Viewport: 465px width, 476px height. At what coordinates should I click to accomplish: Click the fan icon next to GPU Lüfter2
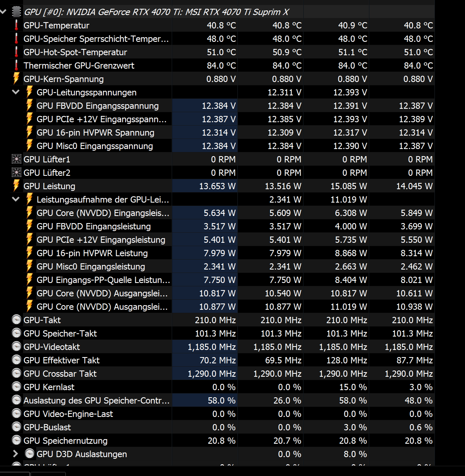click(x=16, y=173)
